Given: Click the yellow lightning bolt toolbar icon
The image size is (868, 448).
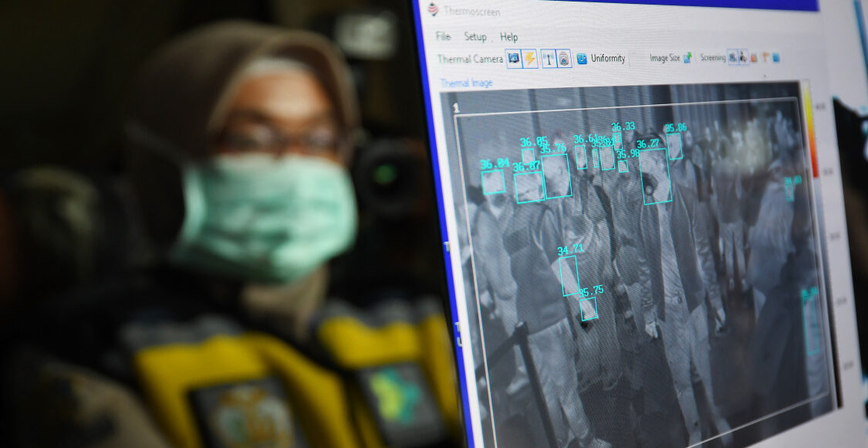Looking at the screenshot, I should click(x=530, y=58).
